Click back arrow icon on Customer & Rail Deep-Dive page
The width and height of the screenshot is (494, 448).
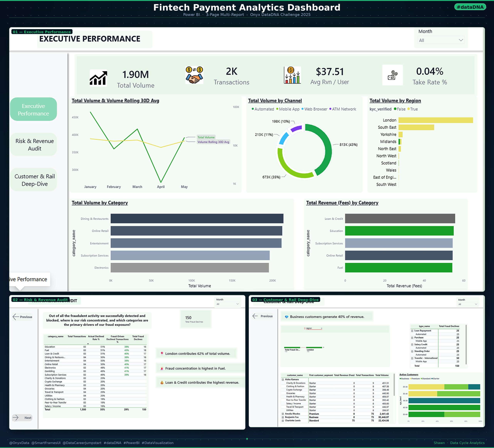click(x=255, y=316)
